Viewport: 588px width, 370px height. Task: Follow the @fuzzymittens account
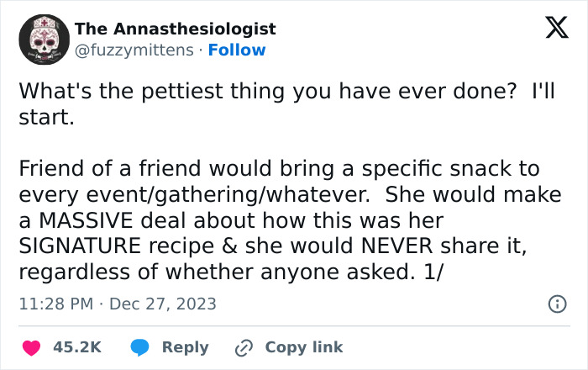[237, 50]
